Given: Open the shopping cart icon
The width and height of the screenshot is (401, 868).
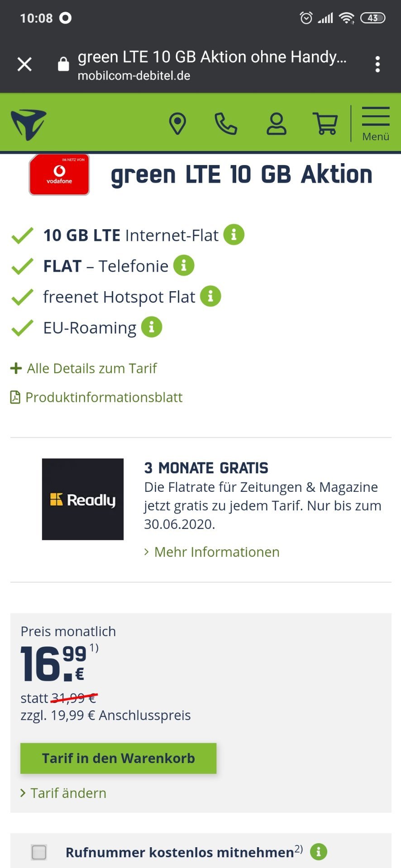Looking at the screenshot, I should click(325, 123).
